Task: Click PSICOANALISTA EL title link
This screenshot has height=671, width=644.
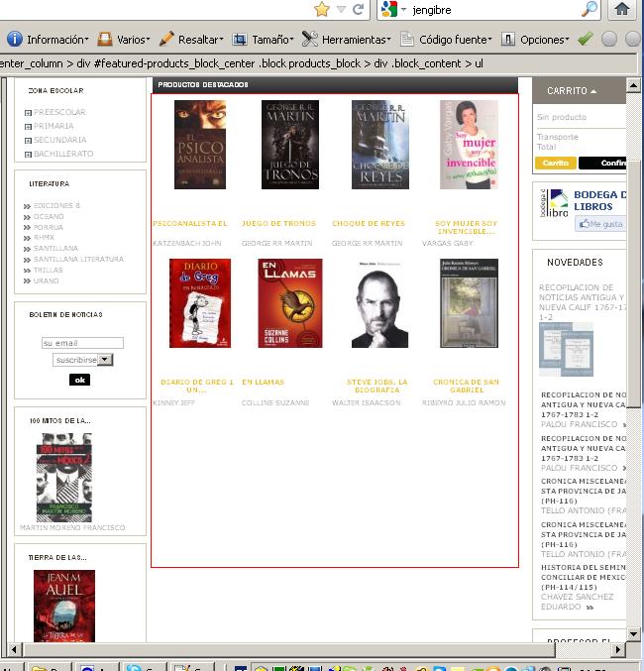Action: (x=190, y=223)
